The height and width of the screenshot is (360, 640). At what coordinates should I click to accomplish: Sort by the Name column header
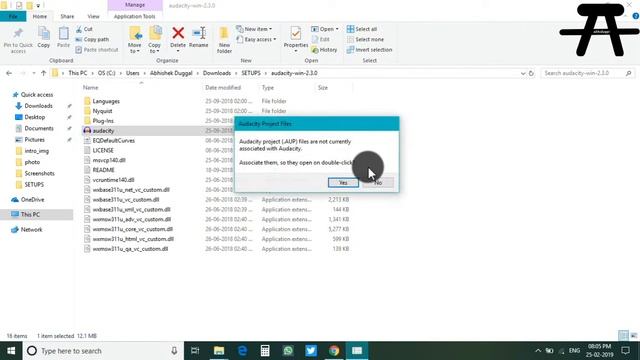91,88
